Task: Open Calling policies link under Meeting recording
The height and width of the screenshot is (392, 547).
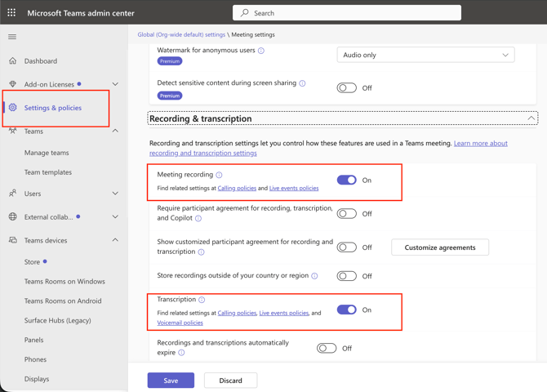Action: pos(237,188)
